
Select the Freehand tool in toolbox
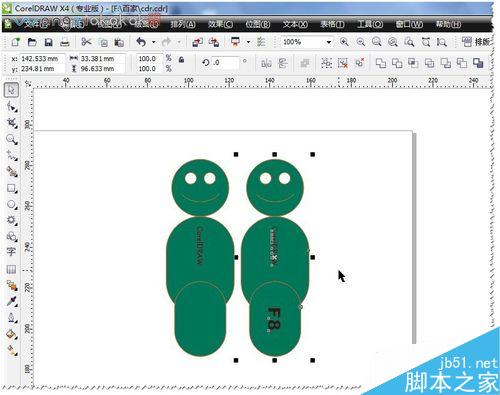12,156
